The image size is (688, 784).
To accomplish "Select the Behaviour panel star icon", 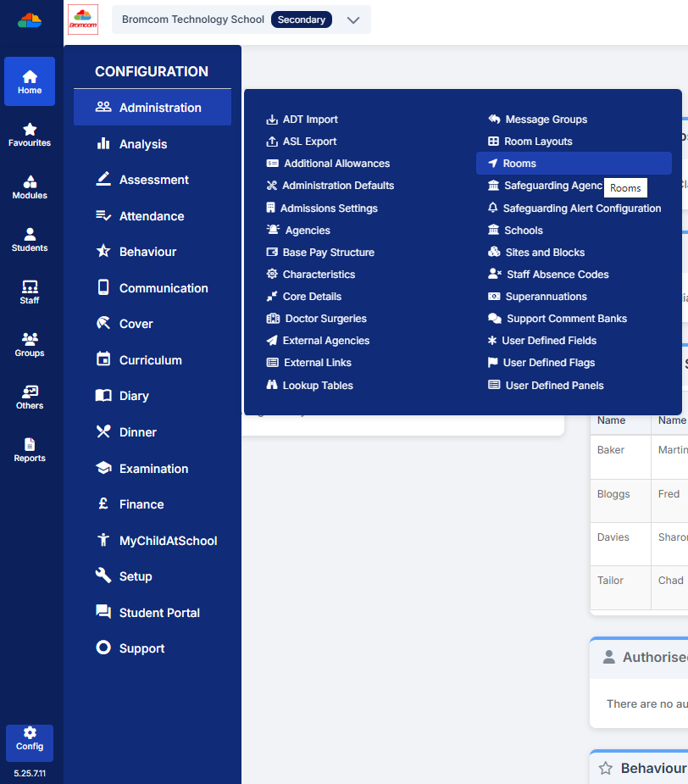I will [606, 768].
